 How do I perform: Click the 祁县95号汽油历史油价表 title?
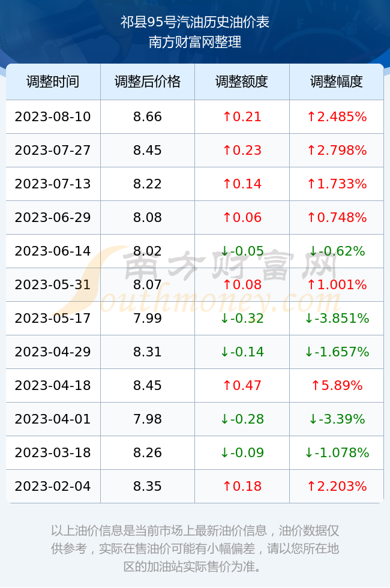click(194, 22)
